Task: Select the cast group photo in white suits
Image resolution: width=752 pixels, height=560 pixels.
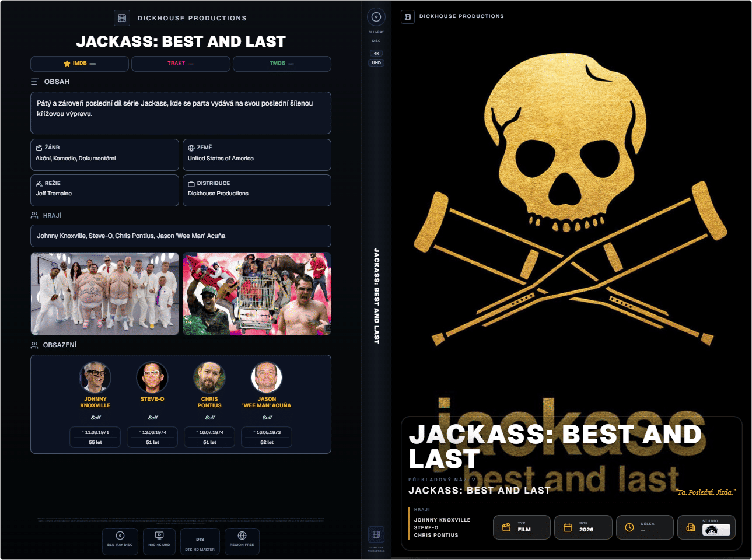Action: click(x=105, y=293)
